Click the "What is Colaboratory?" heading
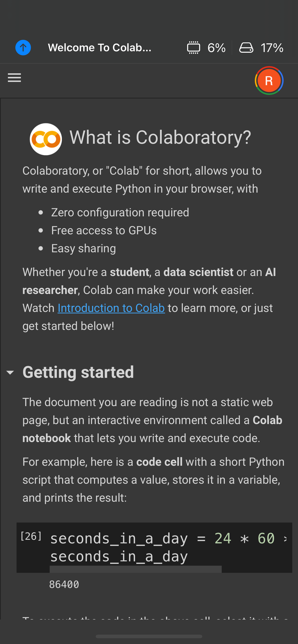The width and height of the screenshot is (298, 644). coord(160,138)
